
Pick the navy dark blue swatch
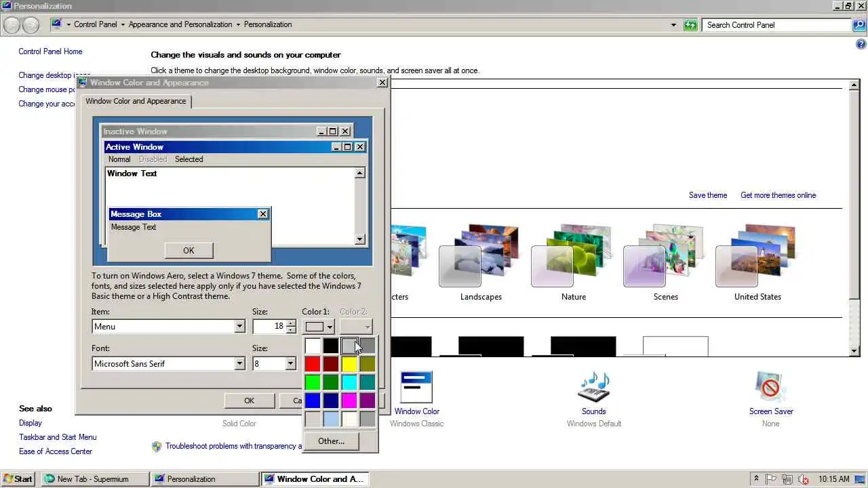click(x=331, y=401)
